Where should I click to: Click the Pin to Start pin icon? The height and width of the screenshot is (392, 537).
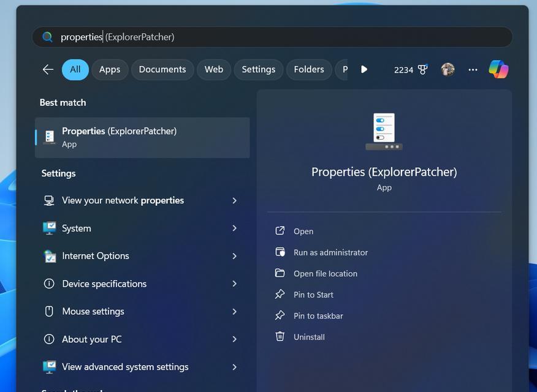click(280, 294)
